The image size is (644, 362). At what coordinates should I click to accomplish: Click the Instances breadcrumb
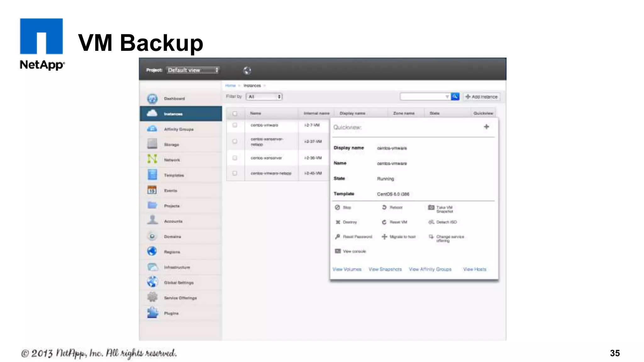coord(252,85)
